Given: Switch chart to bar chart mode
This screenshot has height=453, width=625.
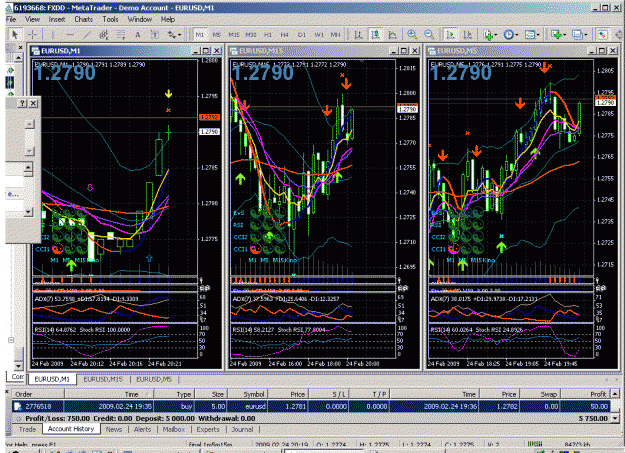Looking at the screenshot, I should click(358, 35).
